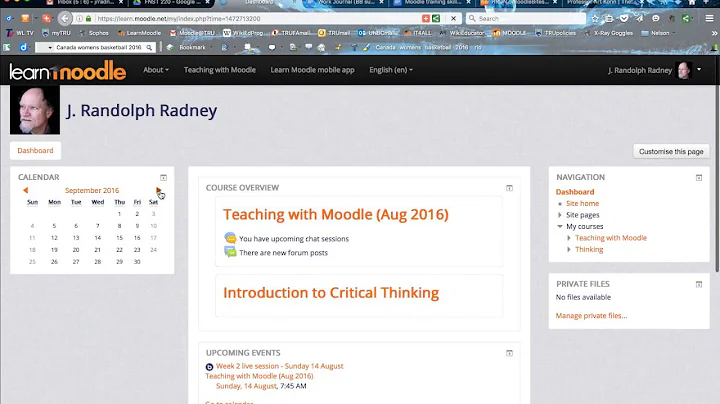Switch to the Work Journal browser tab
Screen dimensions: 720x404
coord(345,2)
